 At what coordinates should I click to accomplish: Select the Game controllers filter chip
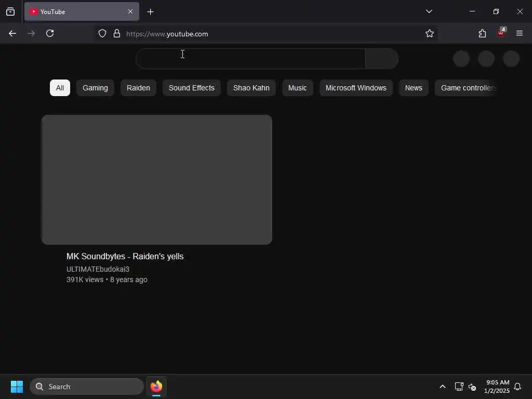466,88
